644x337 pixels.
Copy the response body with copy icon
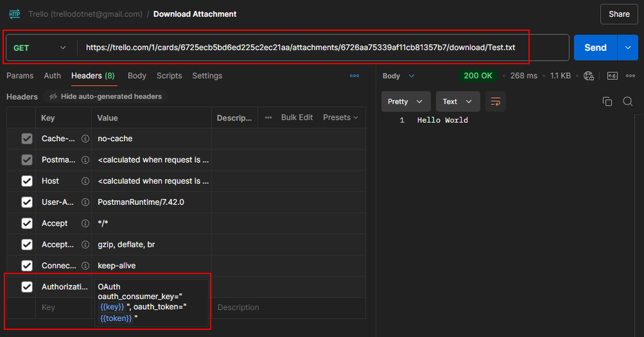(607, 101)
